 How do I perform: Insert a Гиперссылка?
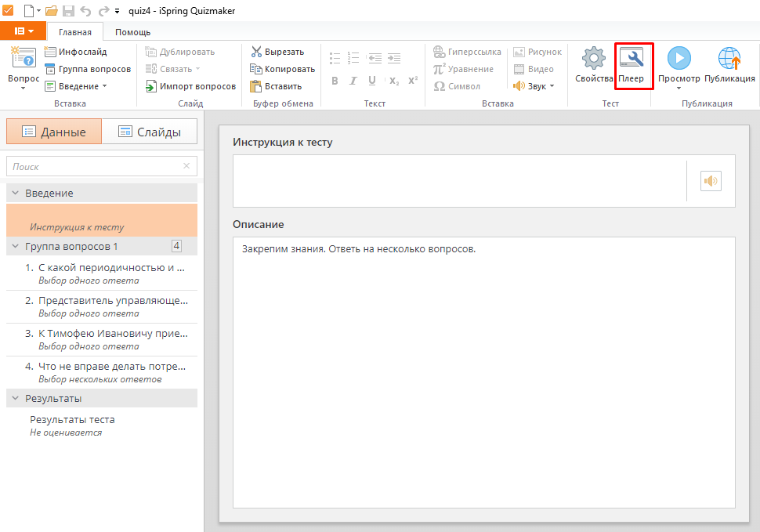(x=467, y=52)
